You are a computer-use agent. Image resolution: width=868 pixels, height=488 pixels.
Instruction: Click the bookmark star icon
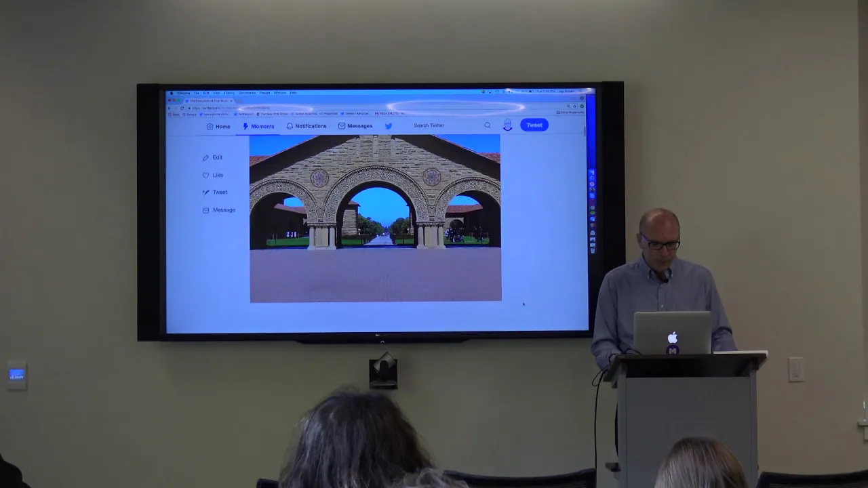click(574, 106)
